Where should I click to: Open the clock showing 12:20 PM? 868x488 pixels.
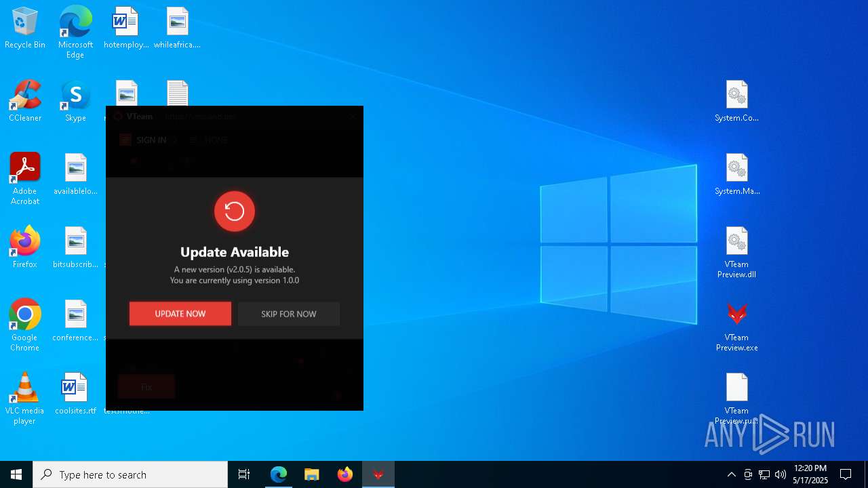tap(810, 474)
